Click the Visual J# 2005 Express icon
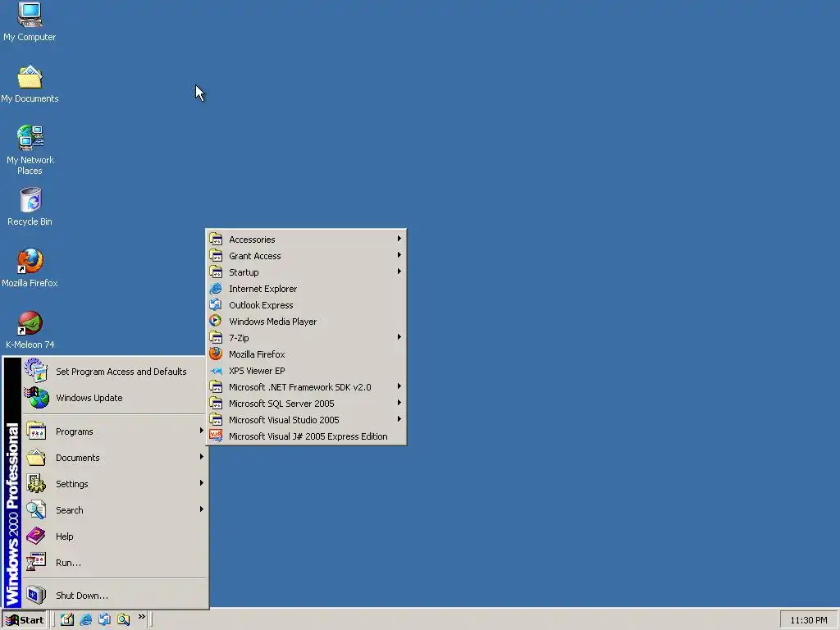 click(x=216, y=436)
